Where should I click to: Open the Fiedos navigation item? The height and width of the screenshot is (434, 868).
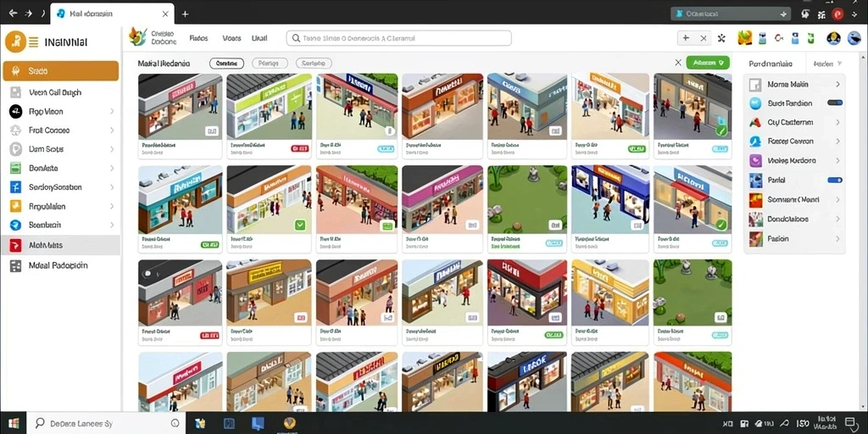(x=198, y=38)
